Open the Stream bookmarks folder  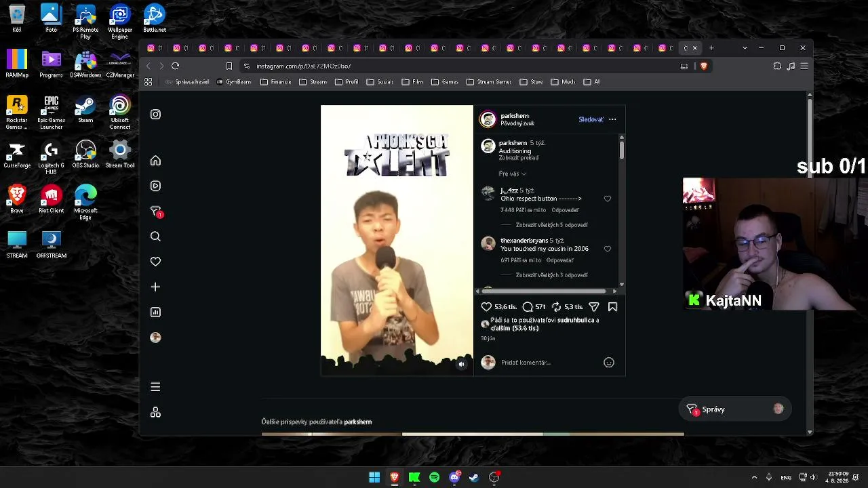[313, 82]
